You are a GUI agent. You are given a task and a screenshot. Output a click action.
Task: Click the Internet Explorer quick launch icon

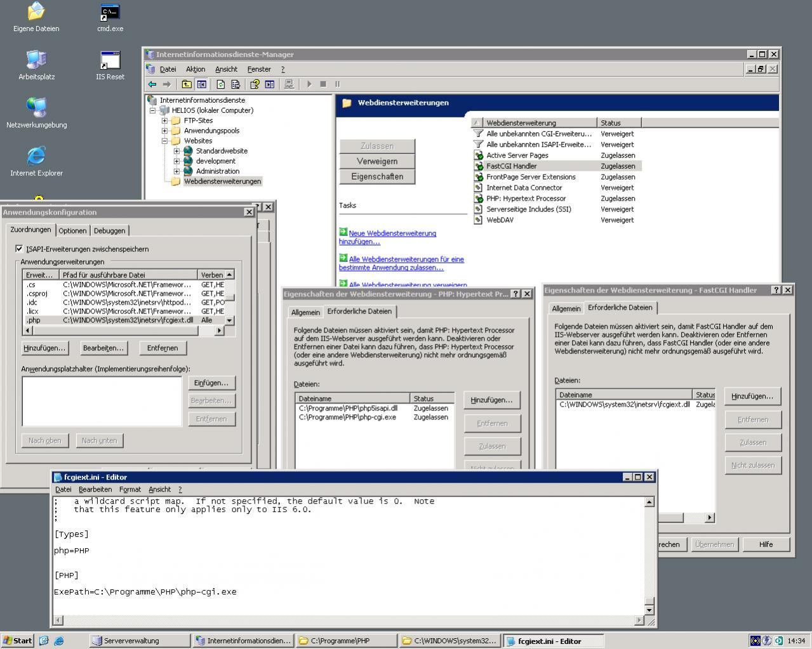click(x=59, y=641)
